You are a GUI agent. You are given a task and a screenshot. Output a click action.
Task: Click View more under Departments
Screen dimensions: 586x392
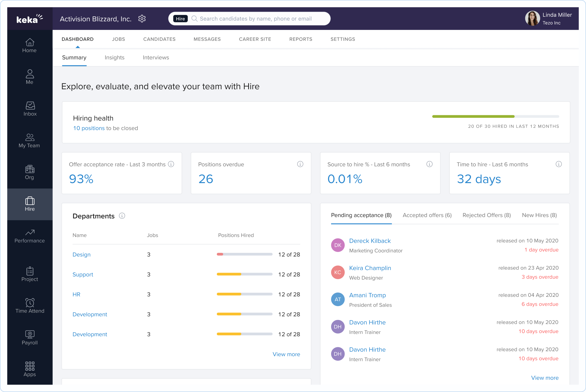(x=286, y=354)
